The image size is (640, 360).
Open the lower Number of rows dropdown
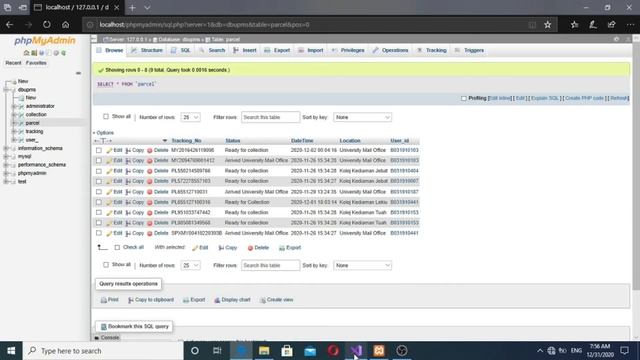(190, 265)
